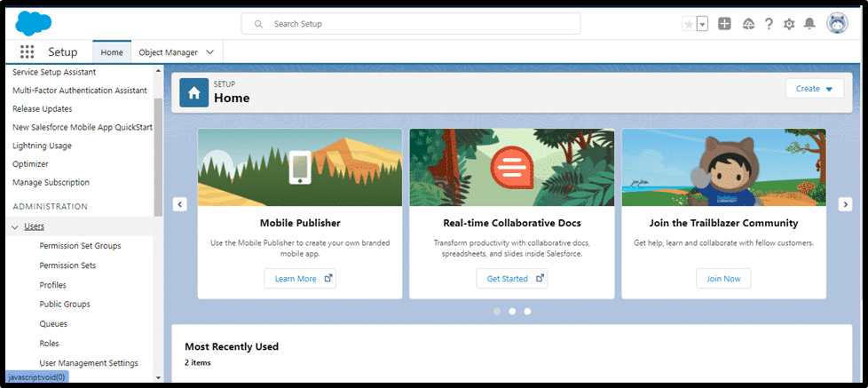Click the Trailhead Guidance Center icon
This screenshot has width=868, height=388.
click(747, 24)
